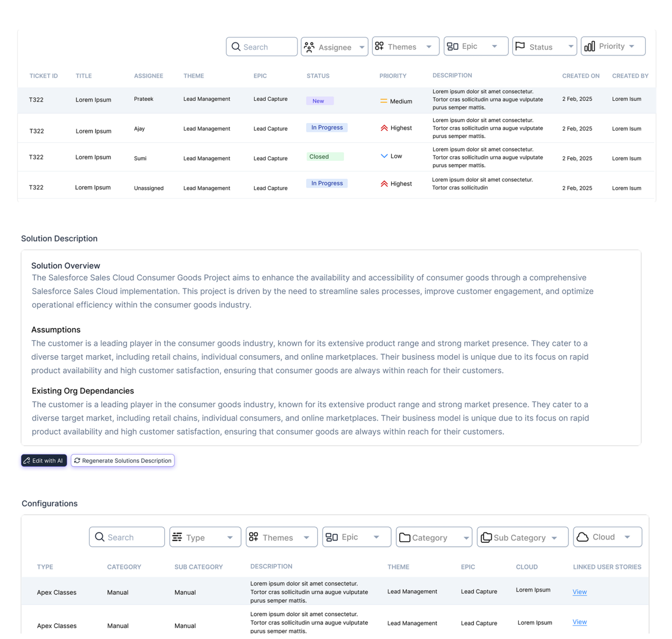Click the search magnifier icon in ticket filters

point(236,46)
